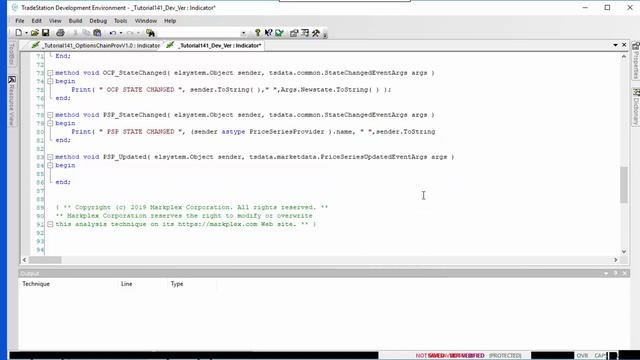640x360 pixels.
Task: Open the document tab list dropdown
Action: tap(615, 45)
